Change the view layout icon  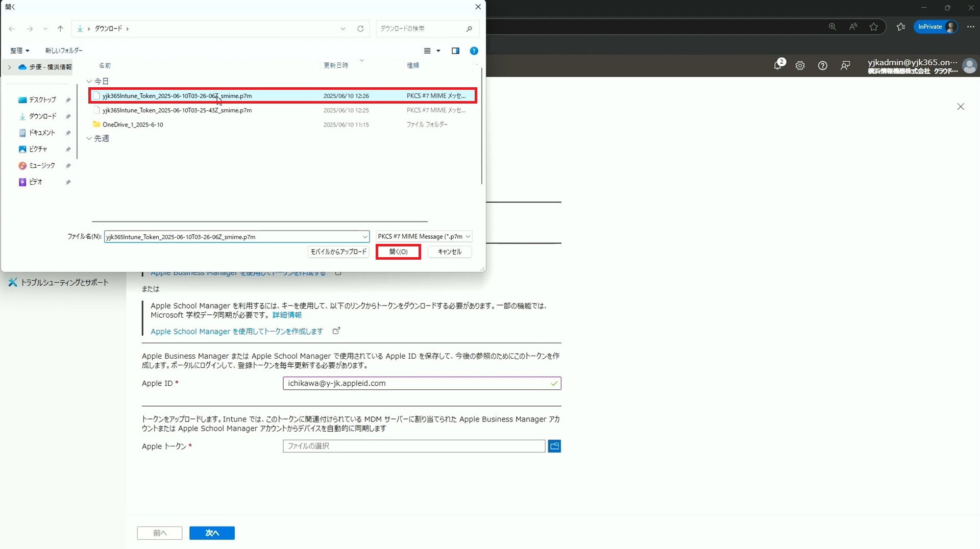(x=428, y=51)
